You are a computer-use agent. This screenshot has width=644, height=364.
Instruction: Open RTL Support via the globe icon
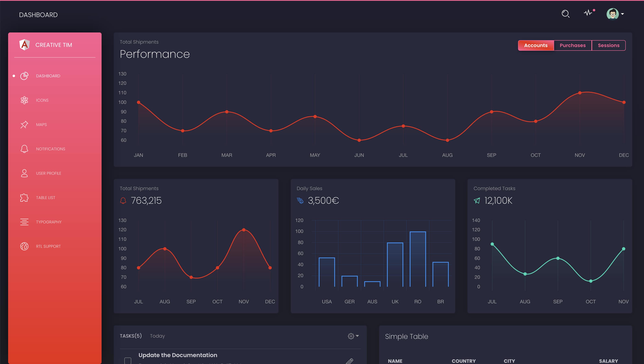point(24,246)
